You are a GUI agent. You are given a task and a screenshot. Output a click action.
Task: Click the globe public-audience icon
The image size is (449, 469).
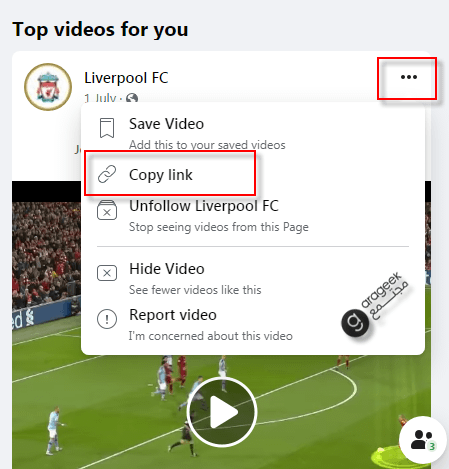click(132, 98)
